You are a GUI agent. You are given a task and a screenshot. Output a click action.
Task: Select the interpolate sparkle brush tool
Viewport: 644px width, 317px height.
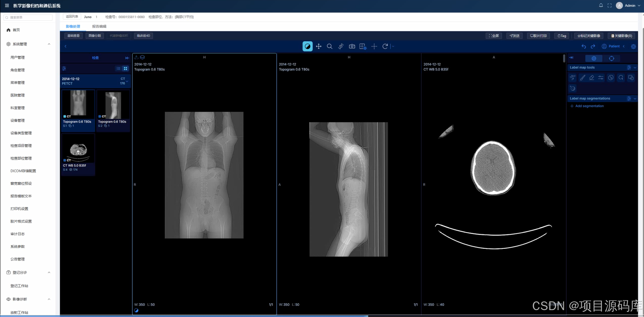[x=573, y=78]
